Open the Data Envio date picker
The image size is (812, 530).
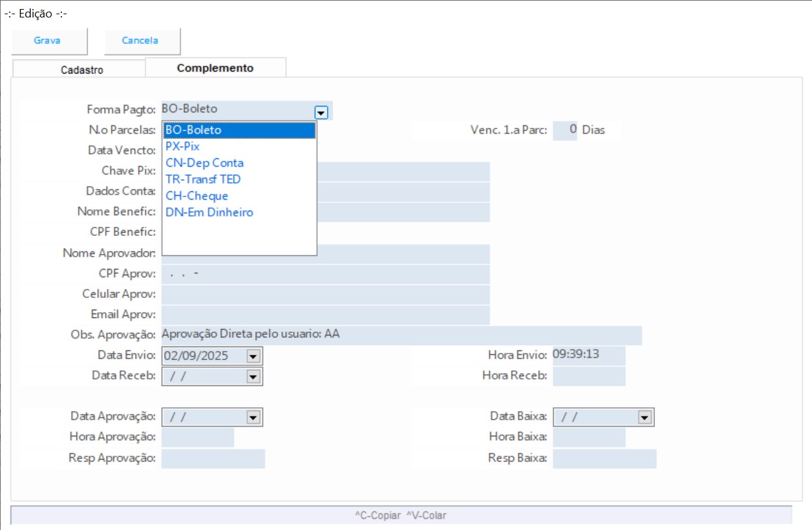coord(253,356)
